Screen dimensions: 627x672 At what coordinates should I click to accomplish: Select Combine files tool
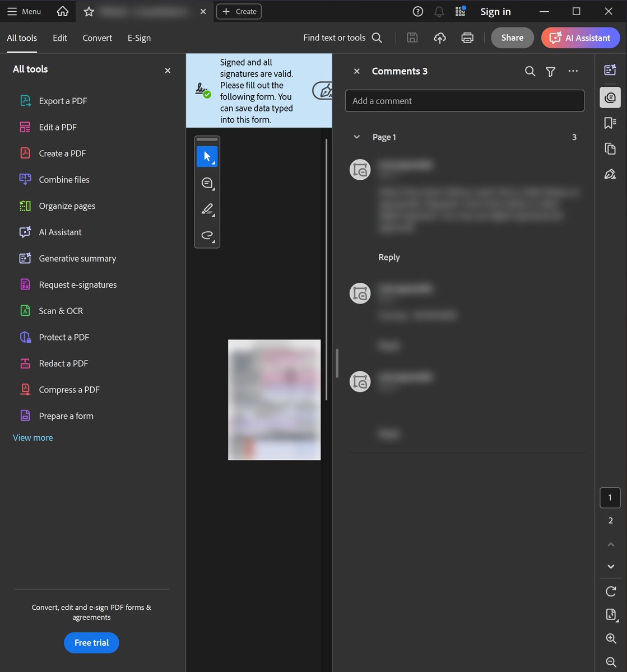[54, 180]
